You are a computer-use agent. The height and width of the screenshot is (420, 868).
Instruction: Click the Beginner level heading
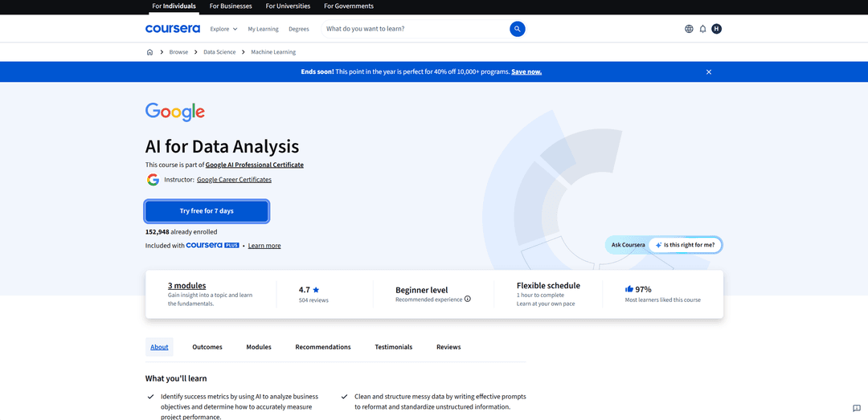[x=422, y=290]
